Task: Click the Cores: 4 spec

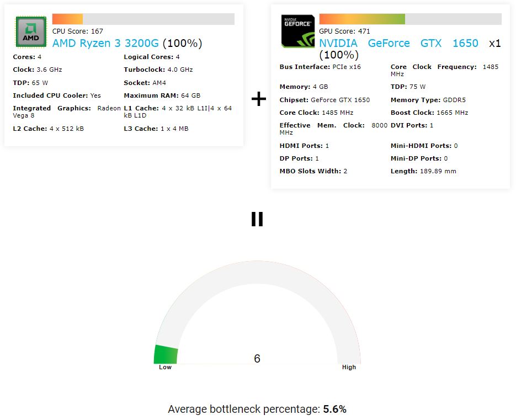Action: pos(27,57)
